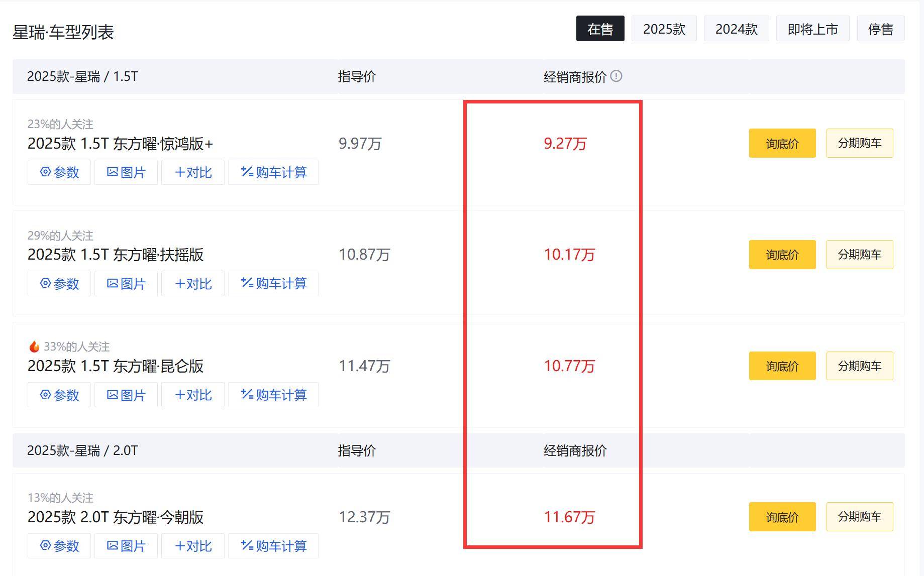Open 购车计算 for the 今朝版
Viewport: 924px width, 576px height.
coord(273,545)
